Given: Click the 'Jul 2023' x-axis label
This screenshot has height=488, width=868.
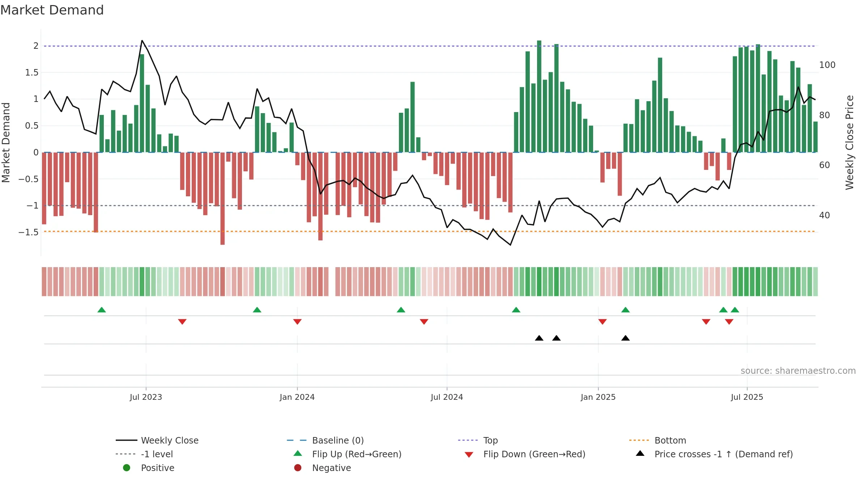Looking at the screenshot, I should [146, 397].
